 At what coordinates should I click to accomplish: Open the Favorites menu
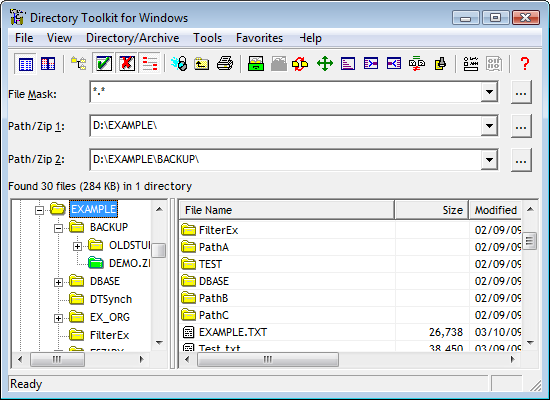pyautogui.click(x=259, y=38)
